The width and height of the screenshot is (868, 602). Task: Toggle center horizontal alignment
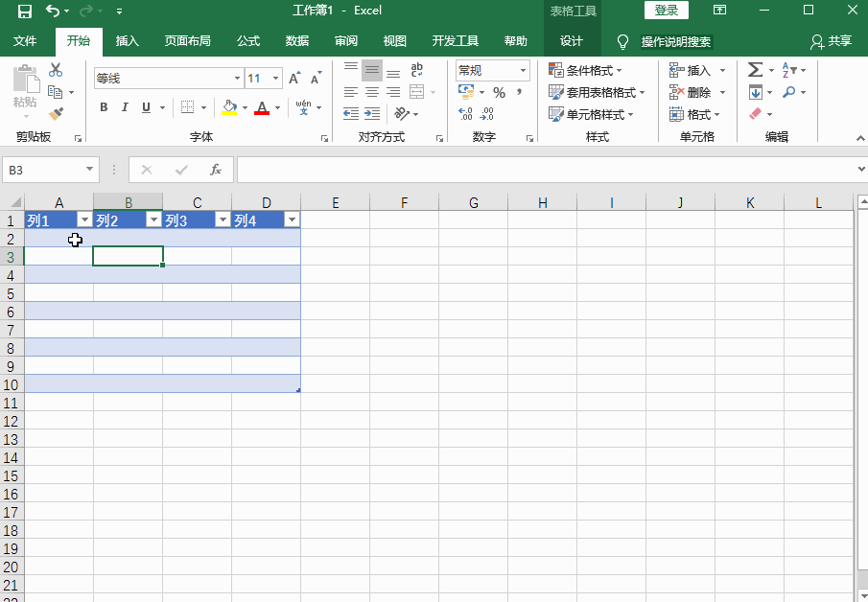tap(372, 92)
